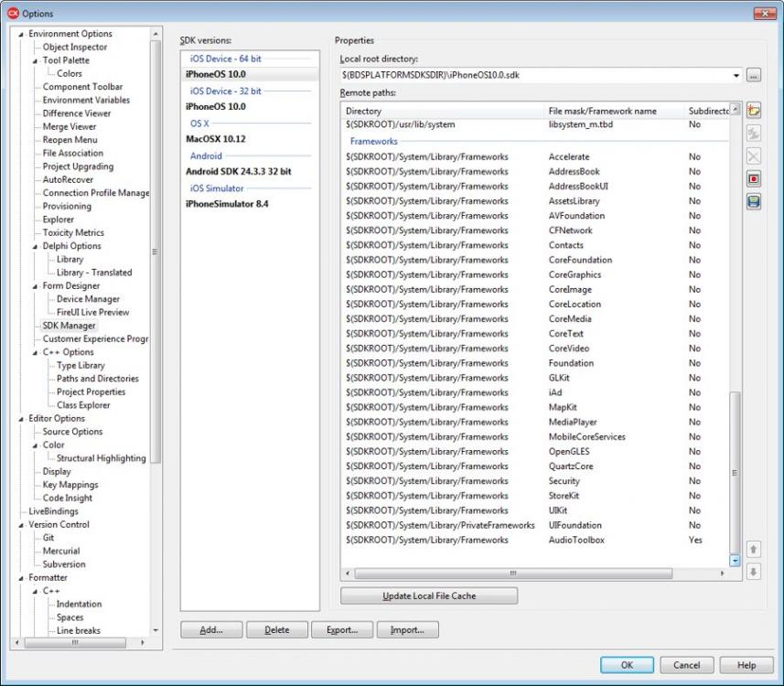Click the Options dialog title bar icon
Image resolution: width=784 pixels, height=686 pixels.
tap(13, 14)
